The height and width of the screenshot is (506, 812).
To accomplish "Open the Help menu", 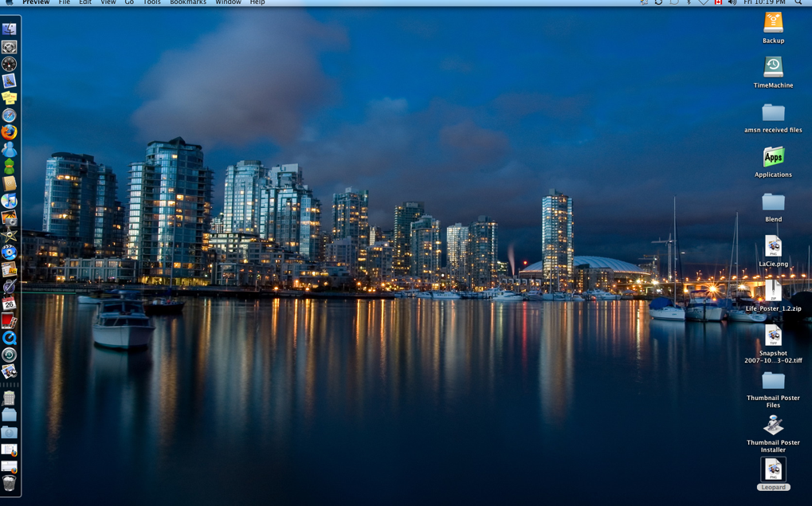I will [257, 2].
